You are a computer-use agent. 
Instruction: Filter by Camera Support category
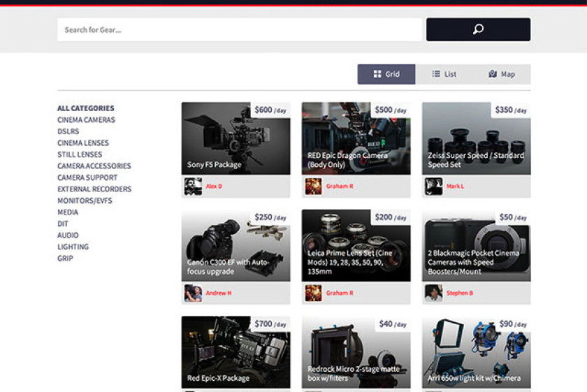87,177
